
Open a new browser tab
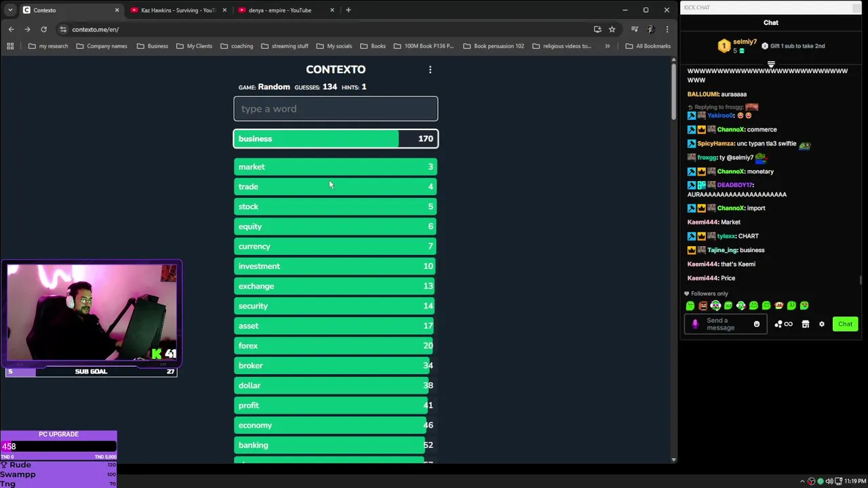click(348, 10)
